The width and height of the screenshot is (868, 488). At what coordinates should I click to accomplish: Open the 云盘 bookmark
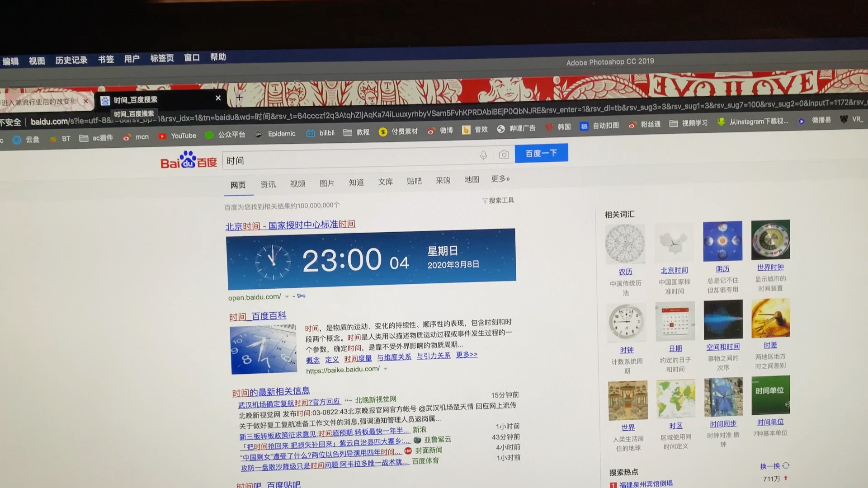tap(26, 140)
